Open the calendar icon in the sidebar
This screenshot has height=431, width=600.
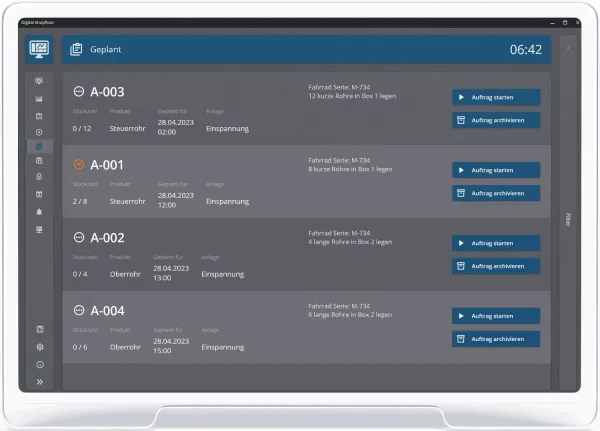tap(39, 194)
